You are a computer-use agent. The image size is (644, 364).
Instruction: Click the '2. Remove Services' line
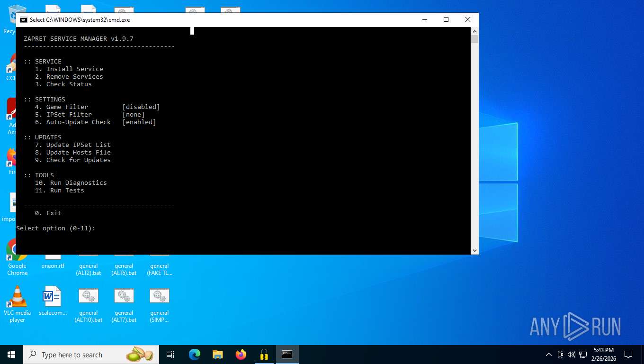pos(69,77)
